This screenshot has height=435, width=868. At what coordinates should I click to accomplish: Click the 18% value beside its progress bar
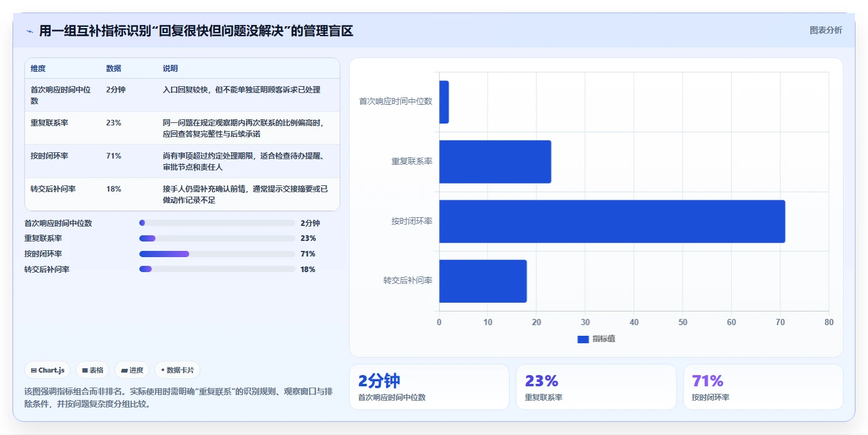point(308,270)
